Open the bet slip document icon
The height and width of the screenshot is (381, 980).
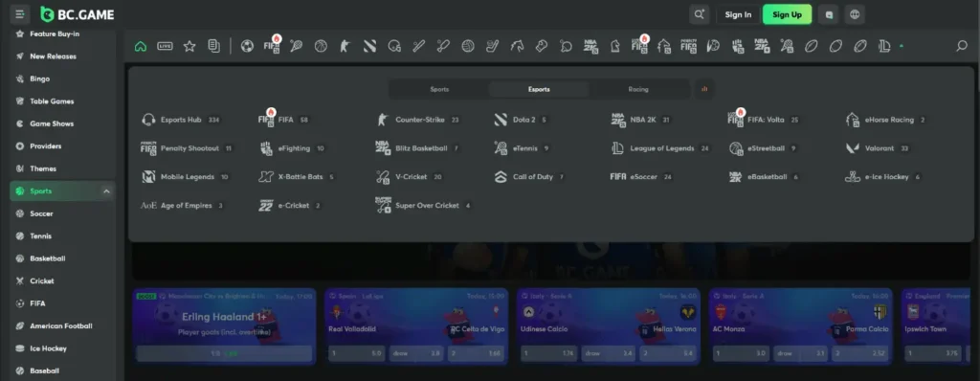click(x=213, y=46)
